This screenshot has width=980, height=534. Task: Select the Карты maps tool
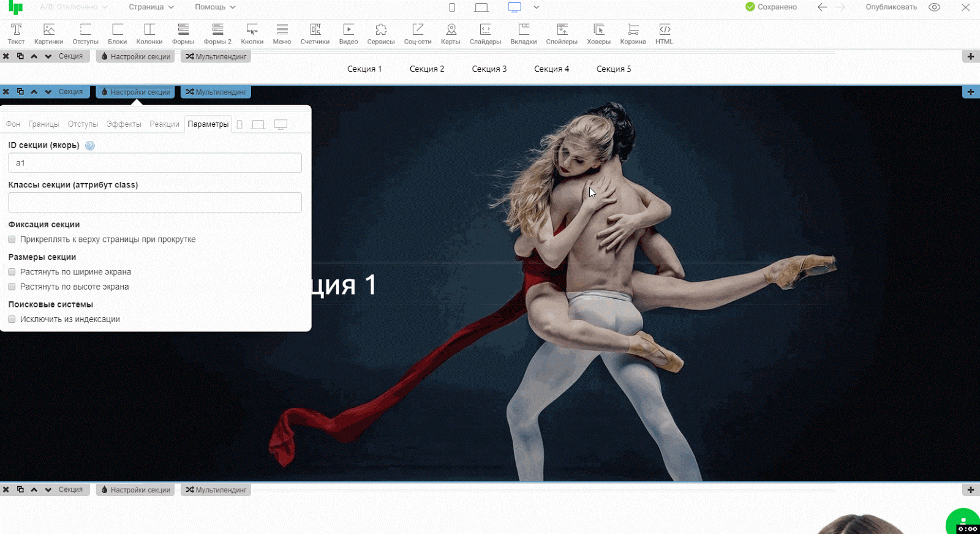[450, 34]
